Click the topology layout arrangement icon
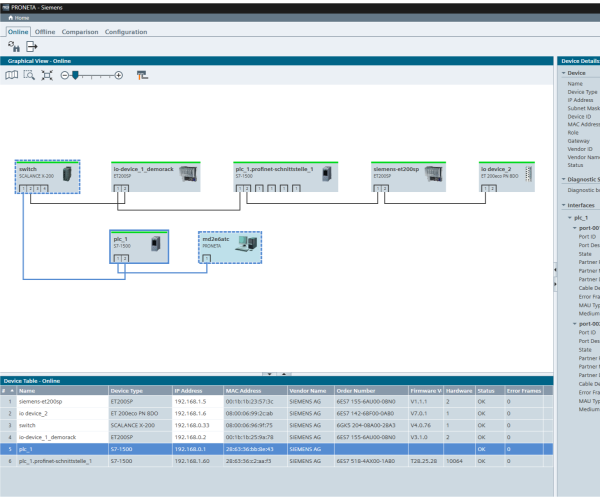The width and height of the screenshot is (600, 500). [141, 75]
